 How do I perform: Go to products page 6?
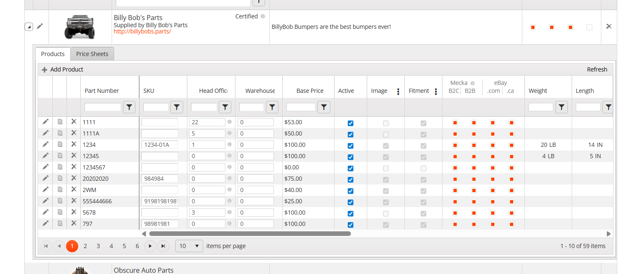pyautogui.click(x=137, y=246)
